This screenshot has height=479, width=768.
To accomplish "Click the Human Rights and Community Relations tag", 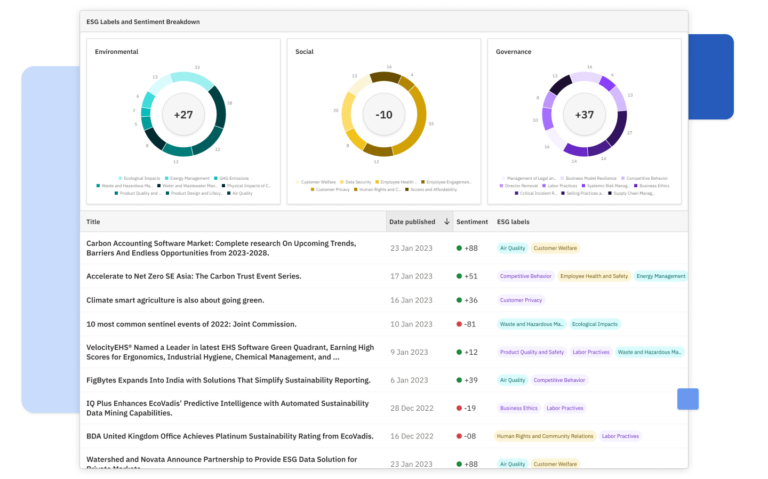I will pyautogui.click(x=546, y=436).
